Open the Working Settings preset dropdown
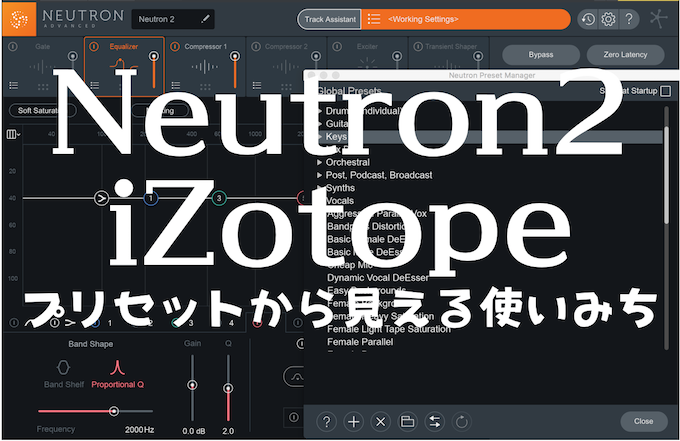This screenshot has height=441, width=680. pyautogui.click(x=465, y=19)
